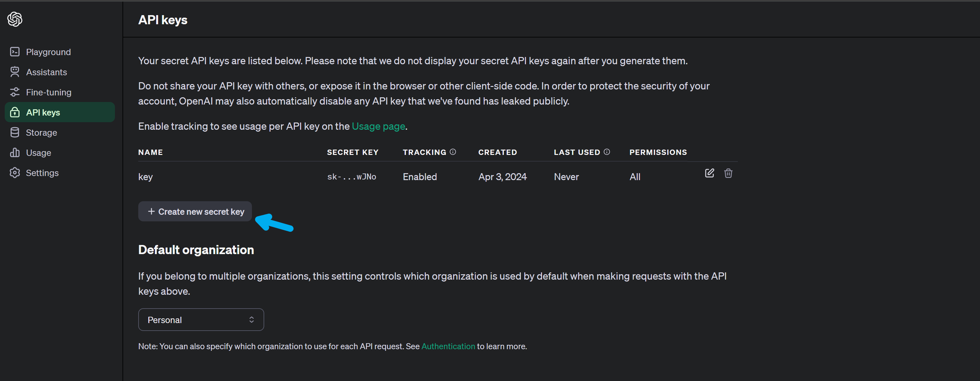Click the tracking info tooltip icon
Viewport: 980px width, 381px height.
453,152
